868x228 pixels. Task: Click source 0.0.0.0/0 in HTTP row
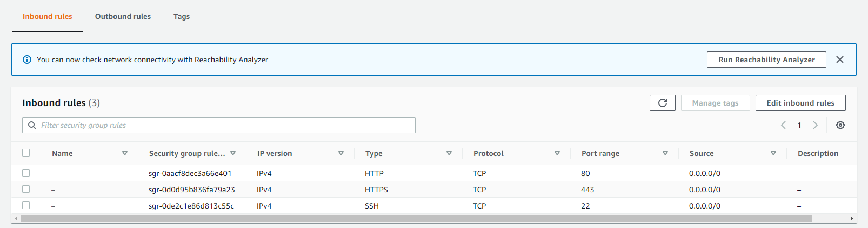[x=705, y=173]
